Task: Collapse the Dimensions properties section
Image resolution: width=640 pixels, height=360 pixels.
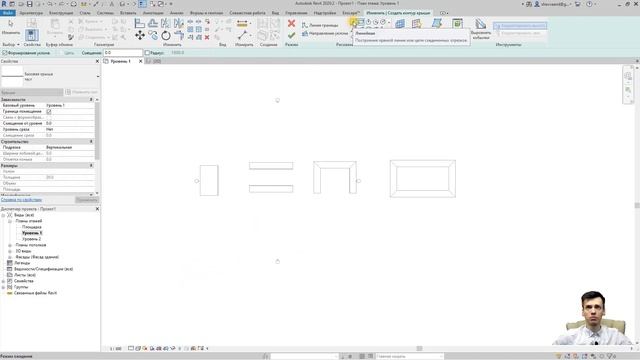Action: click(91, 166)
